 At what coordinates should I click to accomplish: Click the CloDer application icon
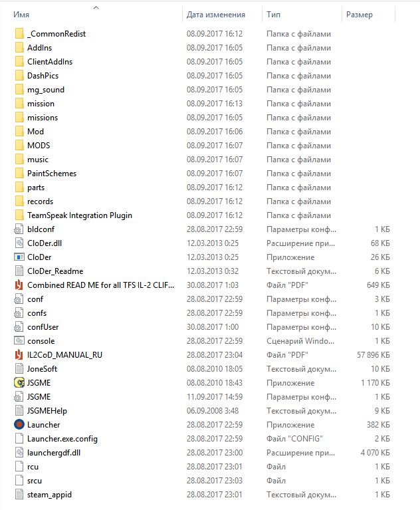[19, 257]
